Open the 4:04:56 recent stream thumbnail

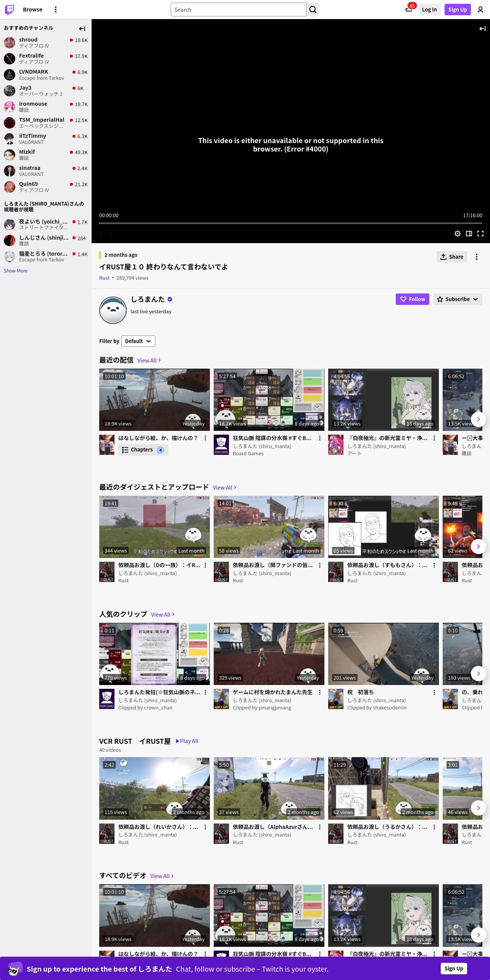pos(384,400)
